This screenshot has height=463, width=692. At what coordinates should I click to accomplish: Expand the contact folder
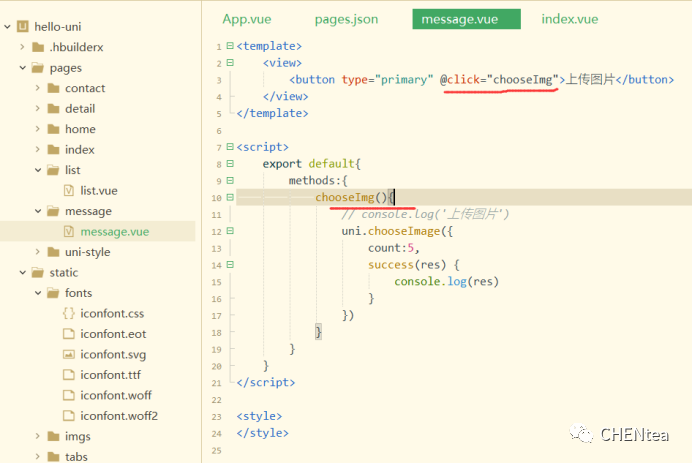(38, 88)
